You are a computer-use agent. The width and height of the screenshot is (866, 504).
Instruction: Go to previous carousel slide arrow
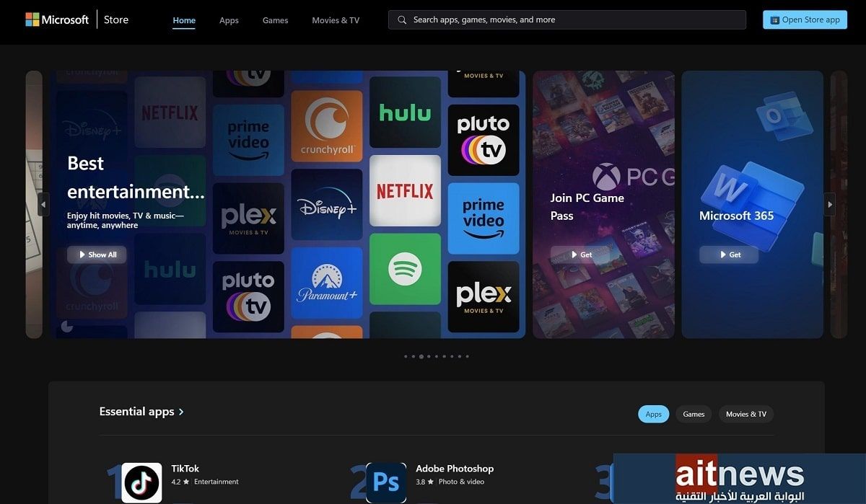pyautogui.click(x=43, y=205)
